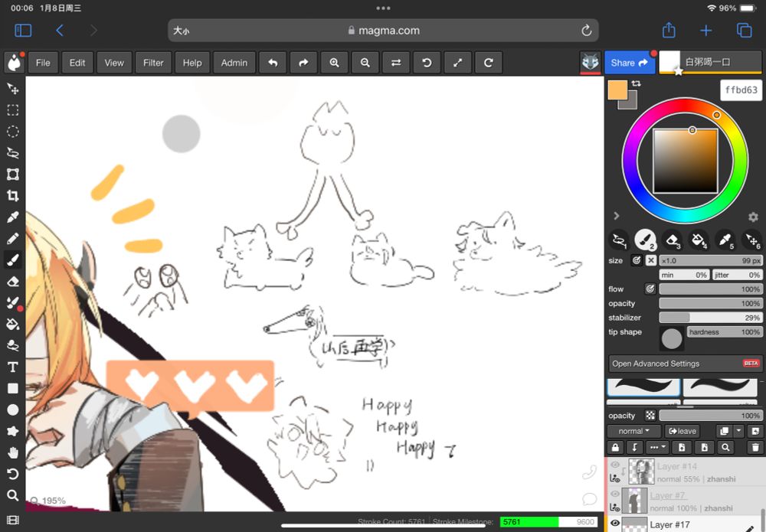Activate the eyedropper tool in left toolbar
Viewport: 766px width, 532px height.
[12, 217]
